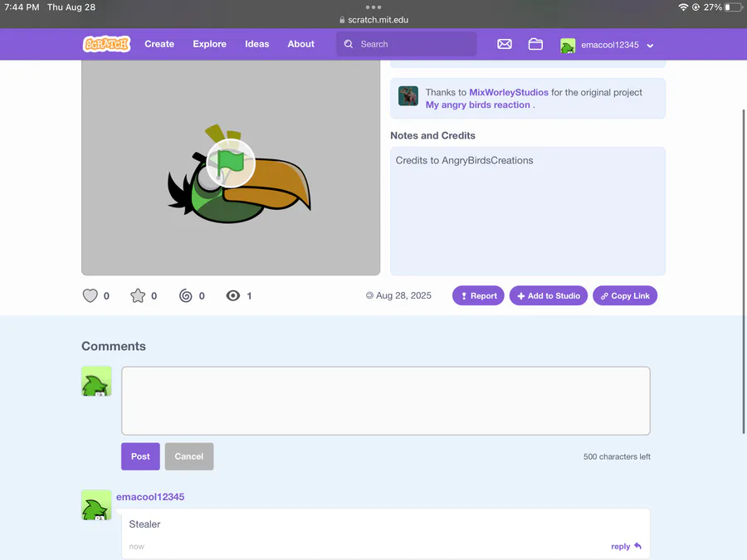Copy the project link
Viewport: 747px width, 560px height.
pyautogui.click(x=625, y=295)
